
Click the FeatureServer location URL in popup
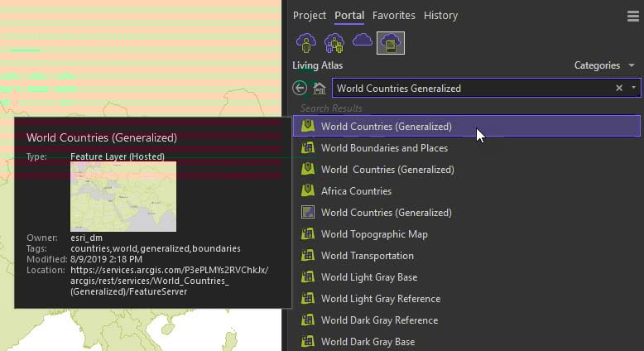click(169, 281)
